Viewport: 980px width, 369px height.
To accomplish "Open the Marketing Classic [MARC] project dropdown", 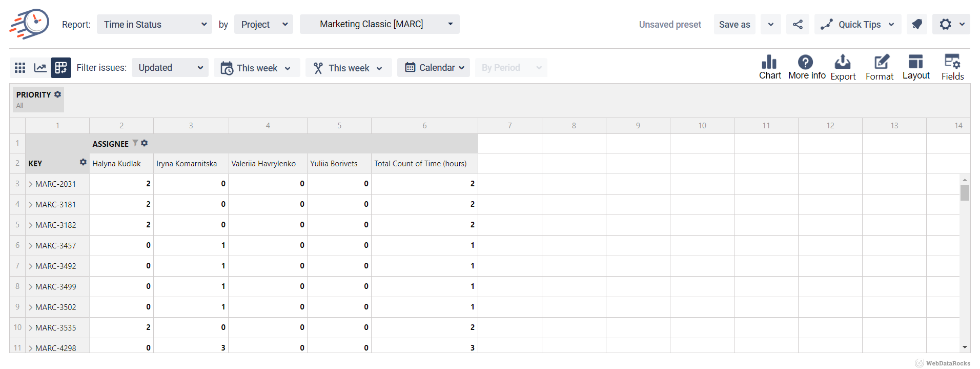I will point(379,24).
